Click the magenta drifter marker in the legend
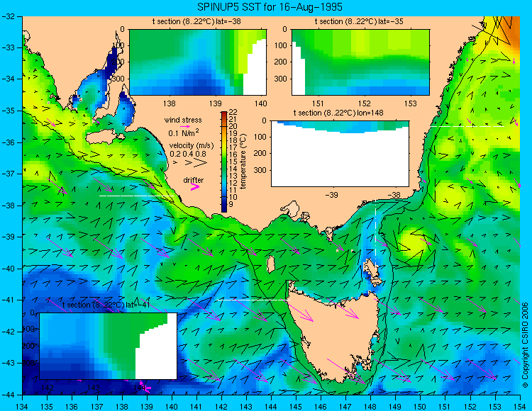 pos(195,186)
